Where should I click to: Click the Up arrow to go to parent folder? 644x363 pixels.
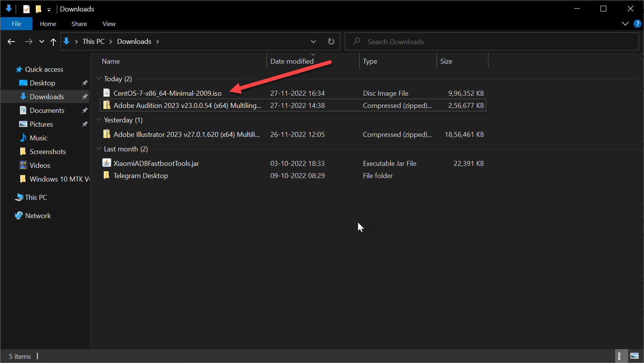(x=53, y=42)
